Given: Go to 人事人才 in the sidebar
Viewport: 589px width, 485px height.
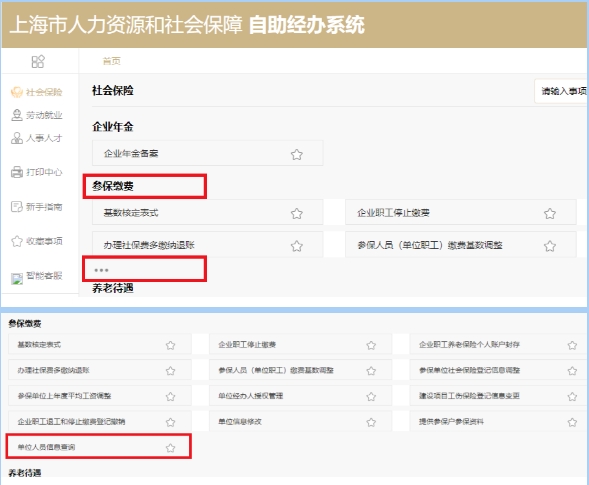Looking at the screenshot, I should (37, 138).
